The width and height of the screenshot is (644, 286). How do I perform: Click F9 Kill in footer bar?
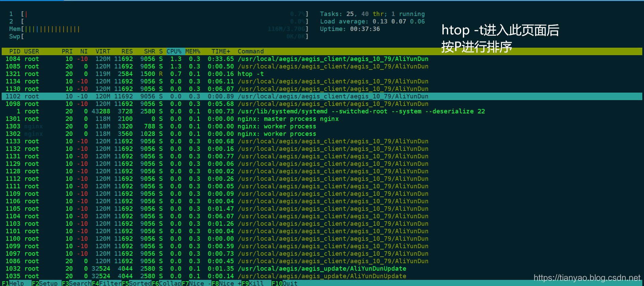[x=253, y=283]
